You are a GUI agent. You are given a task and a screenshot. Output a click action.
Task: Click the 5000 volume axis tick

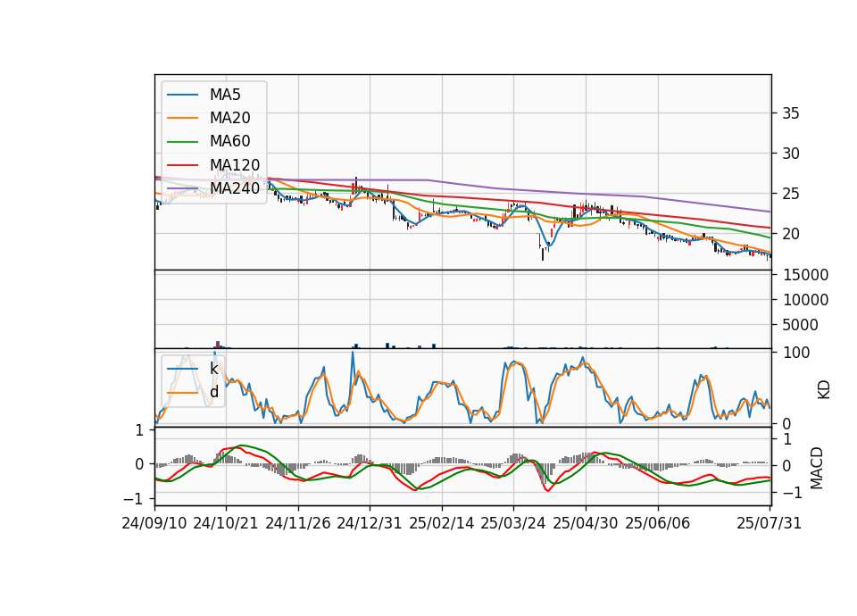[801, 325]
